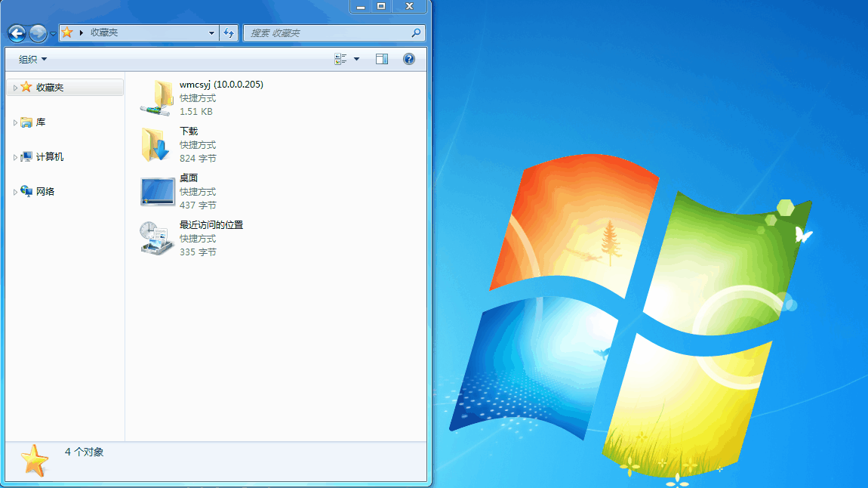
Task: Go back with the blue Back arrow
Action: coord(17,33)
